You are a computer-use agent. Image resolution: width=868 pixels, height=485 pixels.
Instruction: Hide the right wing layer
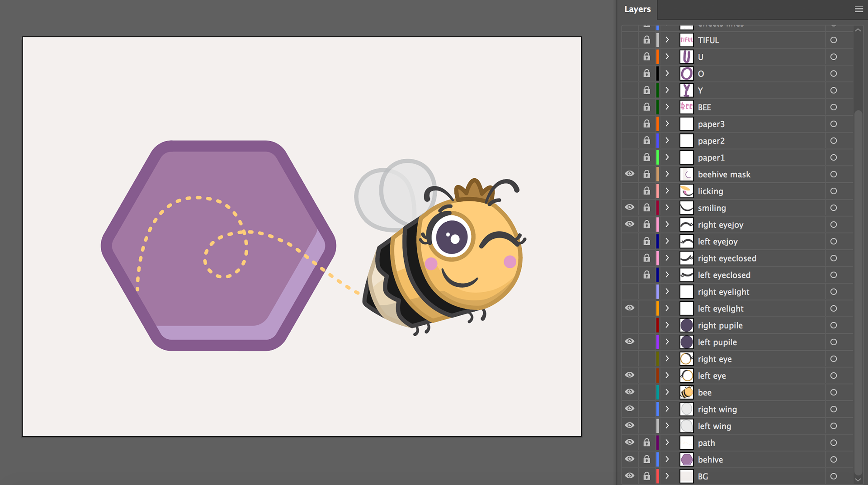pyautogui.click(x=630, y=409)
